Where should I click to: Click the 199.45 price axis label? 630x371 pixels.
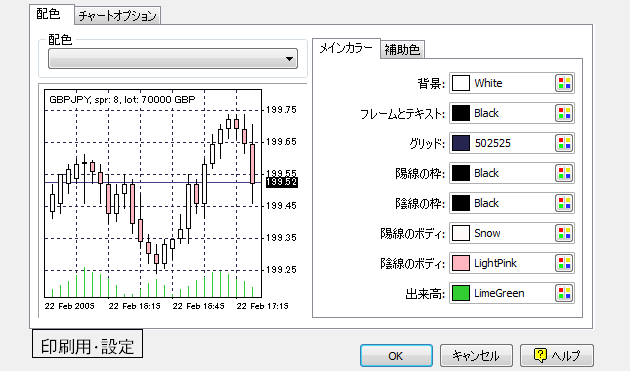click(x=281, y=206)
